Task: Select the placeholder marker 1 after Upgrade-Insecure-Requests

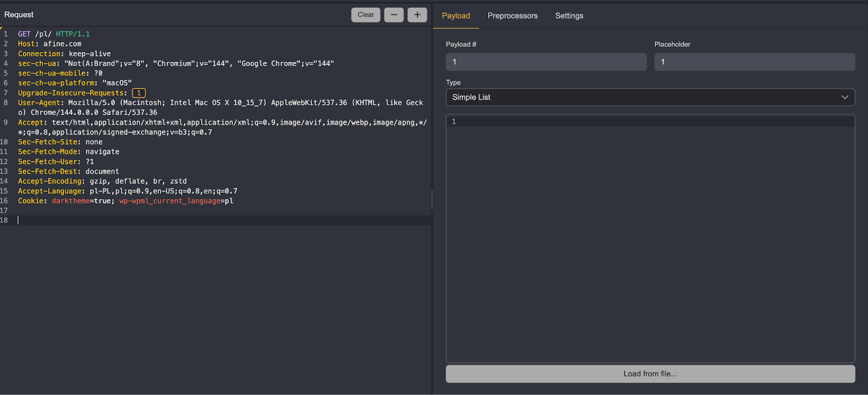Action: click(x=139, y=93)
